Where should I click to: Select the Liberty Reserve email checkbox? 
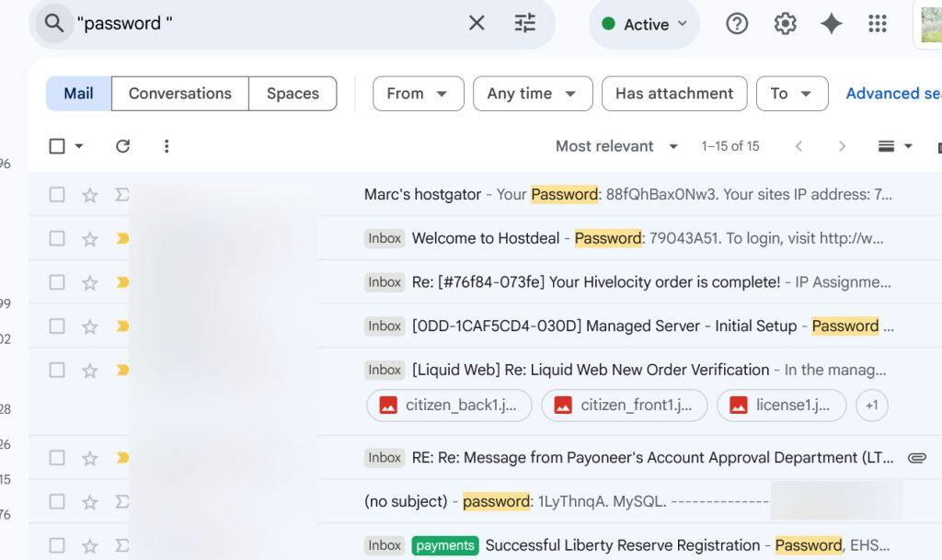point(57,545)
